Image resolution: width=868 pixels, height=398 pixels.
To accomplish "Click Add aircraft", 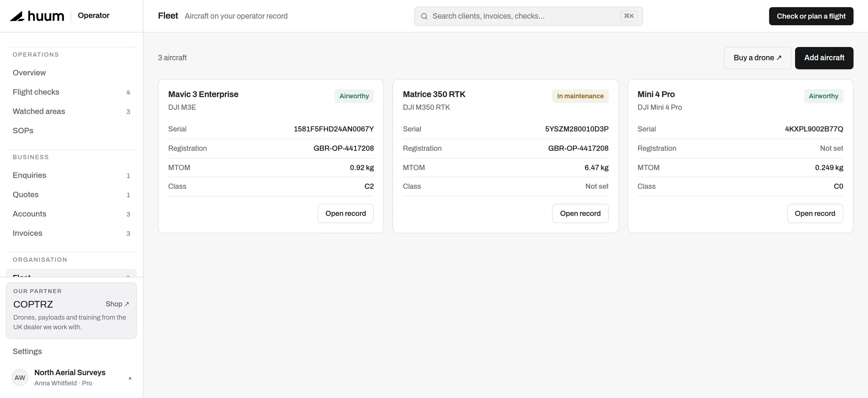I will 824,58.
